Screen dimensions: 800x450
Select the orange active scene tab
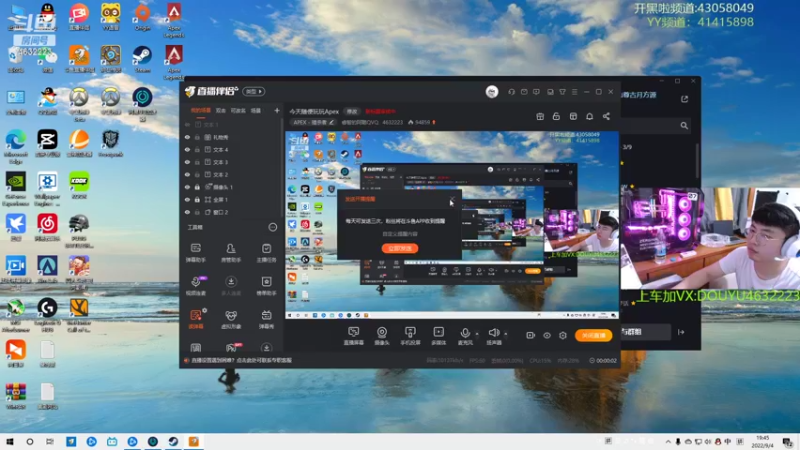coord(201,111)
